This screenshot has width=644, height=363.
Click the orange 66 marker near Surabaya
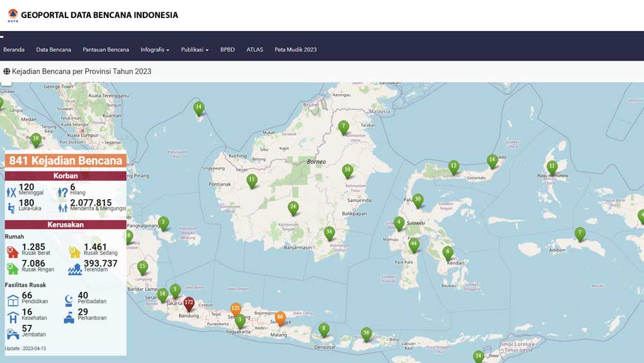click(x=280, y=317)
